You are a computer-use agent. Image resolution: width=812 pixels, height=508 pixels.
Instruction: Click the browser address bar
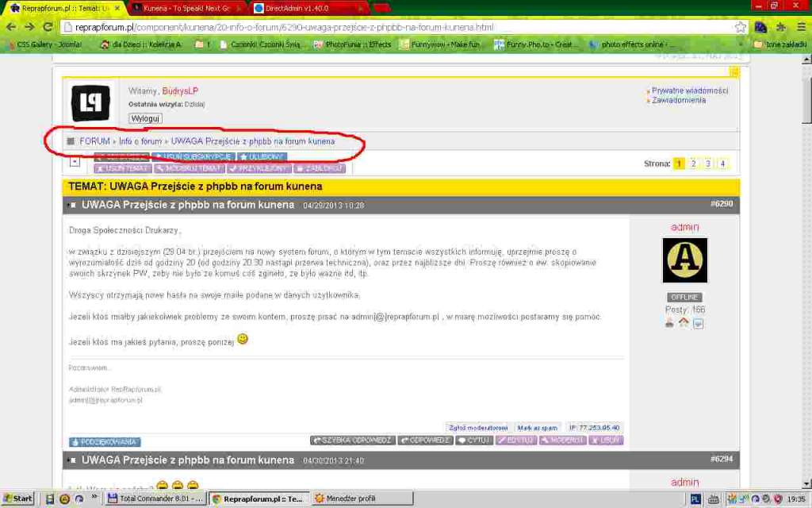[396, 27]
